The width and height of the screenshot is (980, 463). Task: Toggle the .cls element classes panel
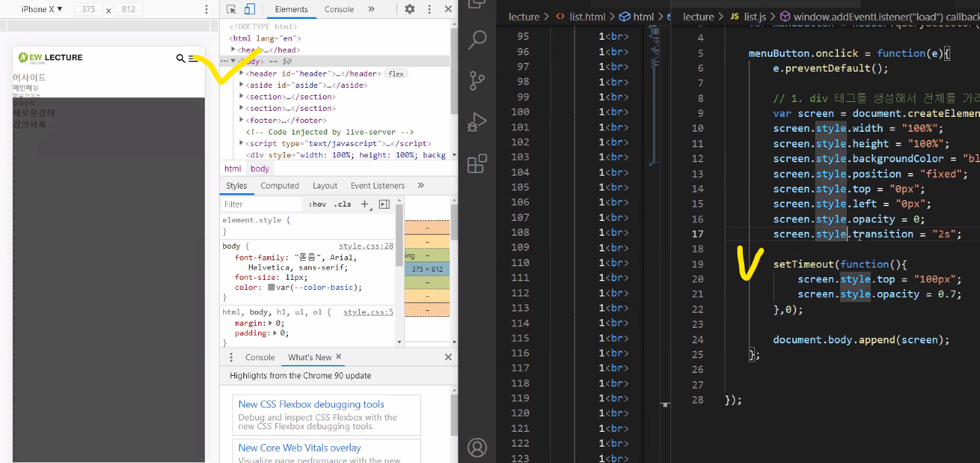[343, 204]
